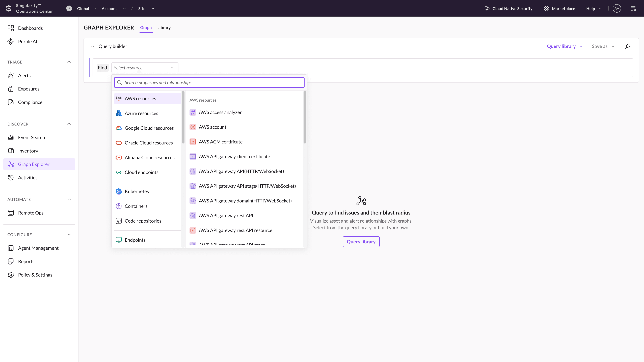This screenshot has width=644, height=362.
Task: Select Oracle Cloud resources category
Action: pos(148,143)
